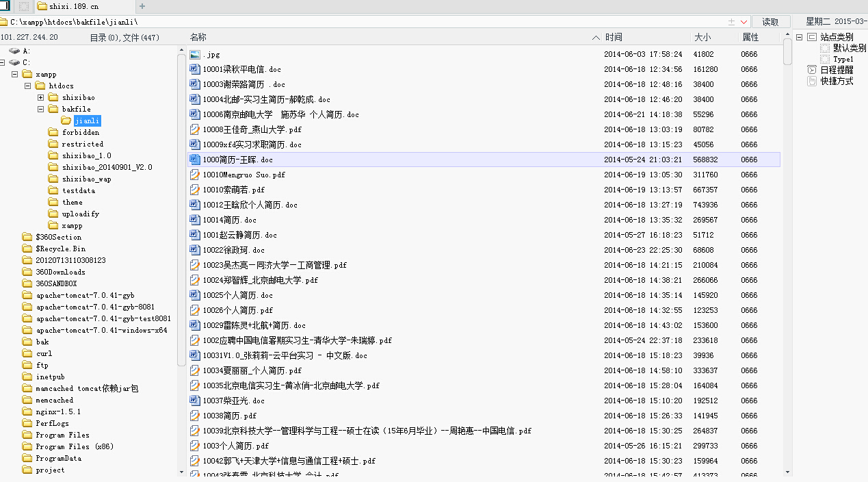Click Word icon of 10001梁秋平电信.doc

[195, 69]
